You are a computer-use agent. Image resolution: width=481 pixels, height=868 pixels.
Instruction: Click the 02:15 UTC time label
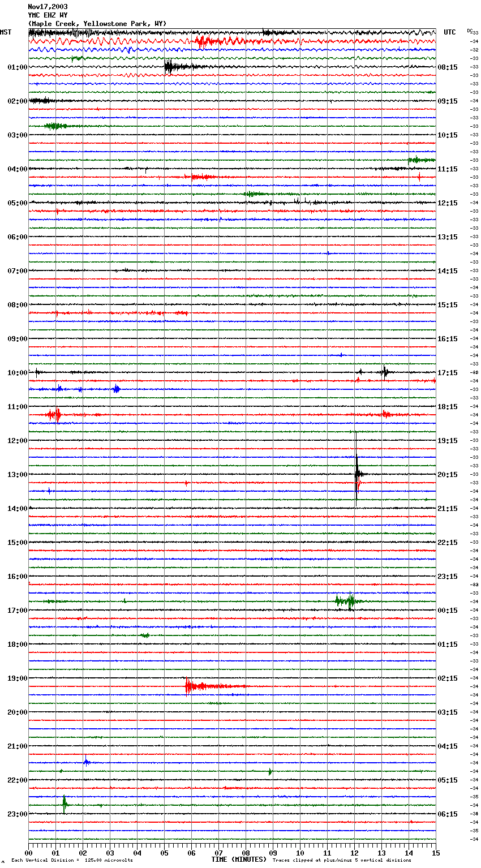click(448, 678)
